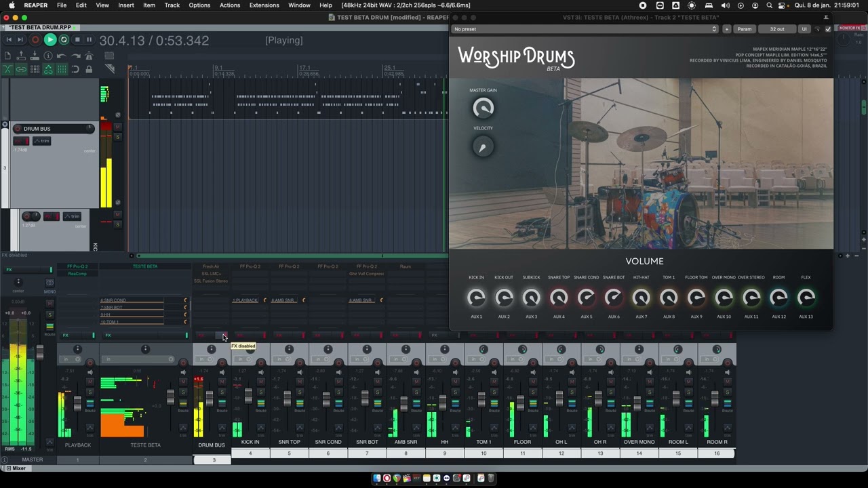Viewport: 868px width, 488px height.
Task: Click the plus button beside preset box
Action: 726,29
